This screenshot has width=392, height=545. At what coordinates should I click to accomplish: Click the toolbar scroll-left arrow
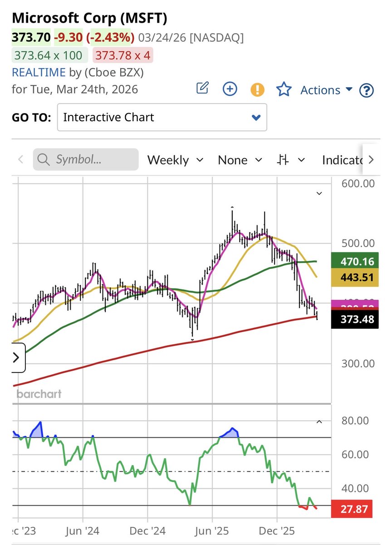click(x=20, y=160)
